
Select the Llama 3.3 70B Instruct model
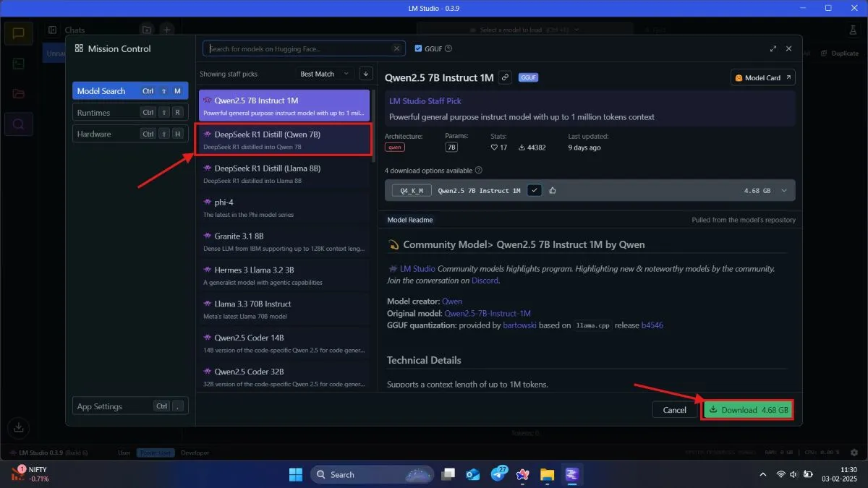pyautogui.click(x=284, y=309)
